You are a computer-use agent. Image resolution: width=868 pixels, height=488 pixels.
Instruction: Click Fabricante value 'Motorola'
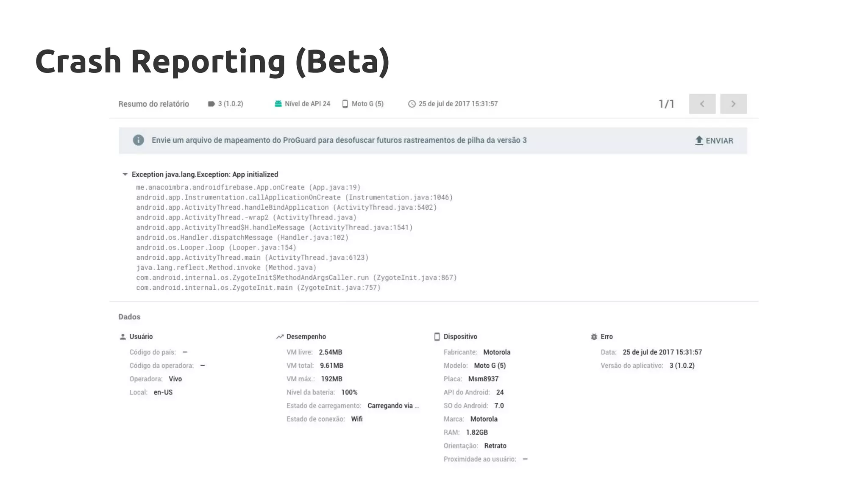(x=497, y=352)
